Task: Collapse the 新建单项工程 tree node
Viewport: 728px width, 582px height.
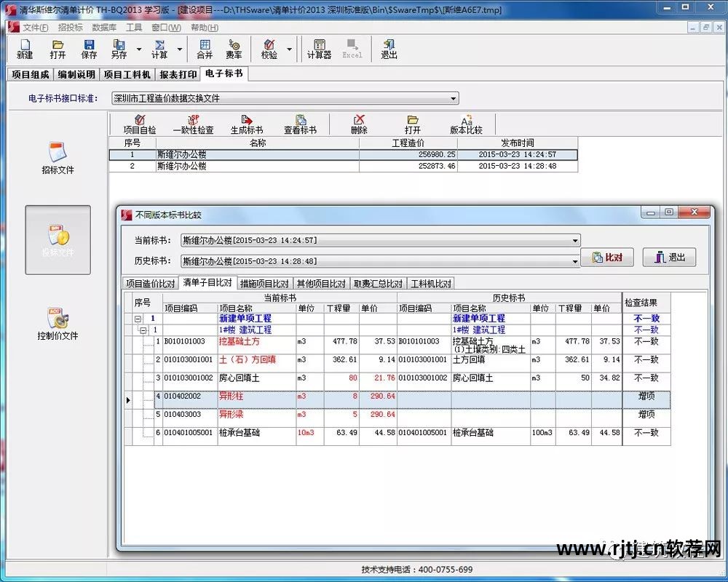Action: (x=138, y=319)
